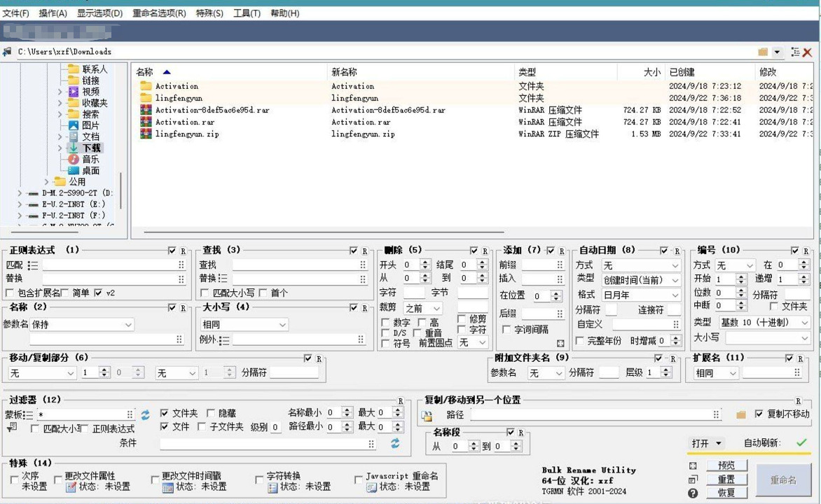Open the 编号 类型 基数 10 dropdown
This screenshot has height=504, width=821.
[x=764, y=323]
